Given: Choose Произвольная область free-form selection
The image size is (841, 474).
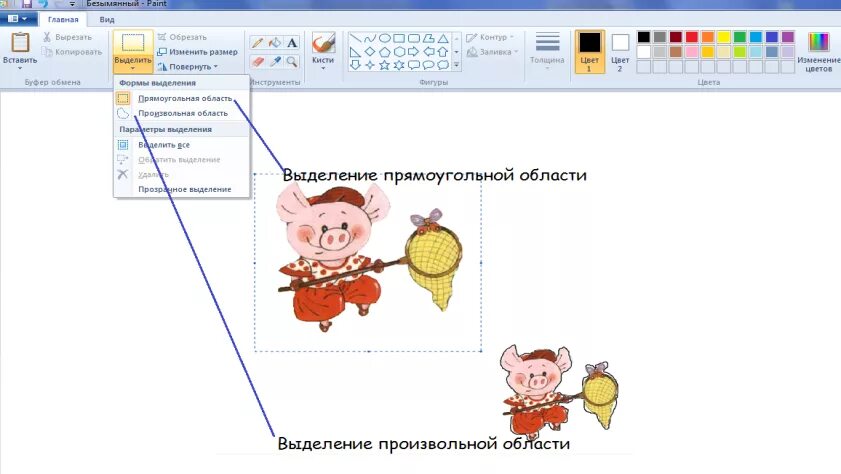Looking at the screenshot, I should click(181, 114).
